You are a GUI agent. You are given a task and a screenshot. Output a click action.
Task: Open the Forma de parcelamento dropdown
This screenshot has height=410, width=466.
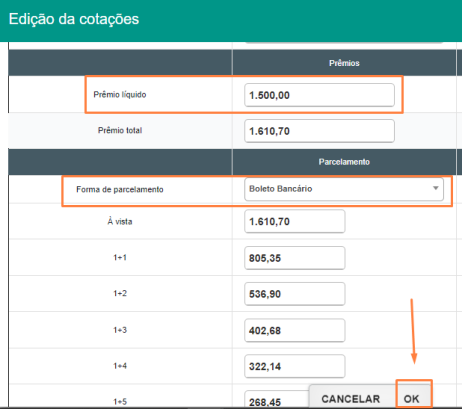click(x=344, y=189)
